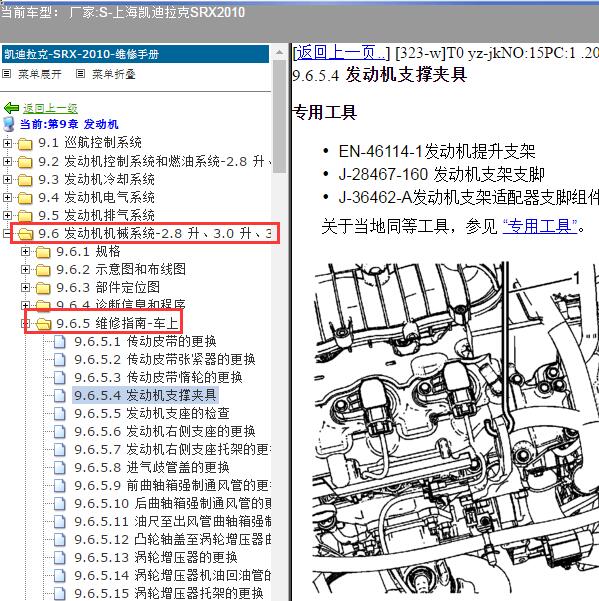Viewport: 599px width, 601px height.
Task: Click the 返回上一级 link
Action: pos(50,108)
